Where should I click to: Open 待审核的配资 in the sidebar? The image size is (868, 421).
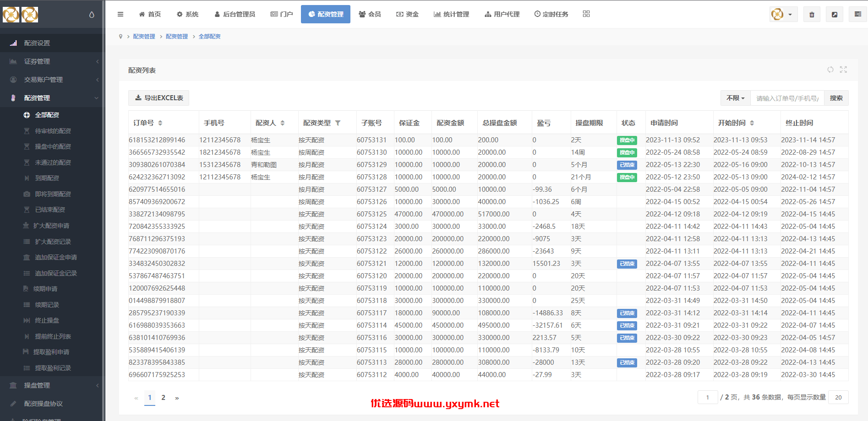[x=53, y=131]
